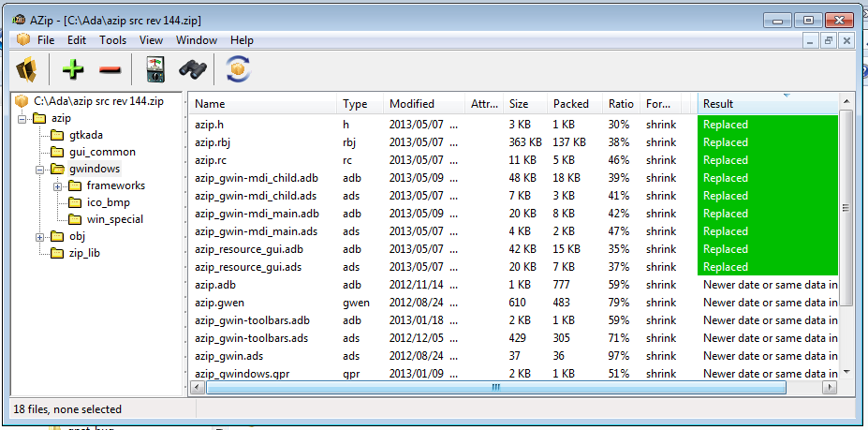Select the gtkada folder icon in the tree
Viewport: 868px width, 430px height.
[57, 135]
